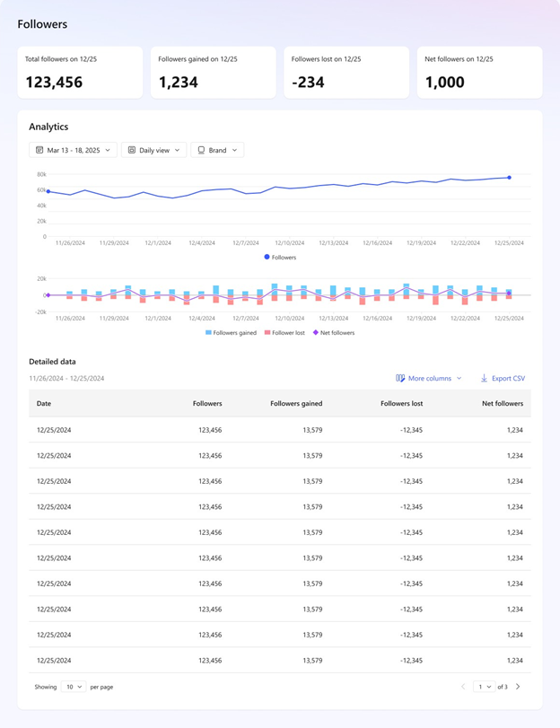Sort the table by the Date column header

pos(40,403)
